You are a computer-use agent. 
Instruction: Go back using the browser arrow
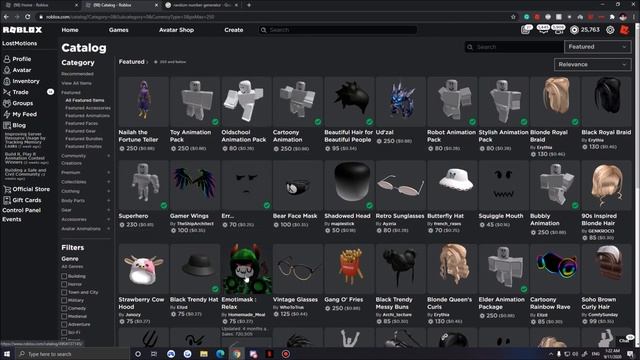click(6, 17)
